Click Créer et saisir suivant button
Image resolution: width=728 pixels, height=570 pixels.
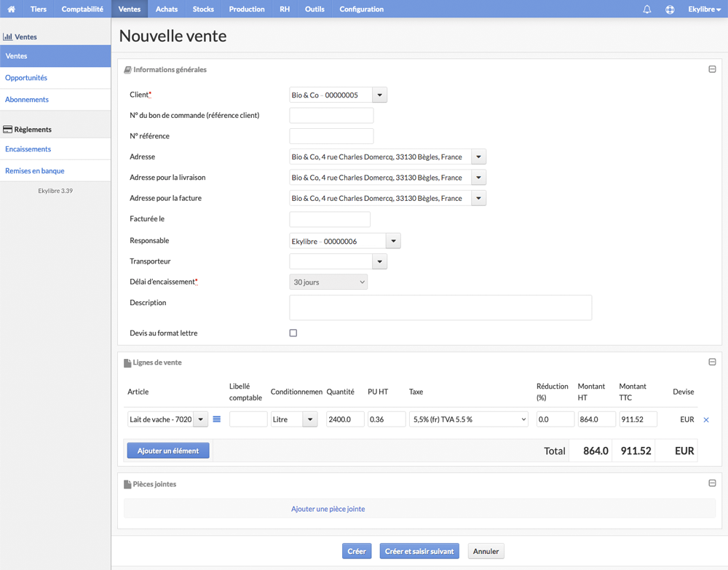pos(419,551)
